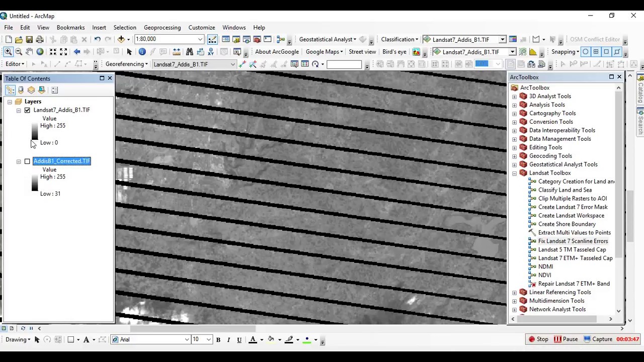Open the Selection menu

coord(125,28)
